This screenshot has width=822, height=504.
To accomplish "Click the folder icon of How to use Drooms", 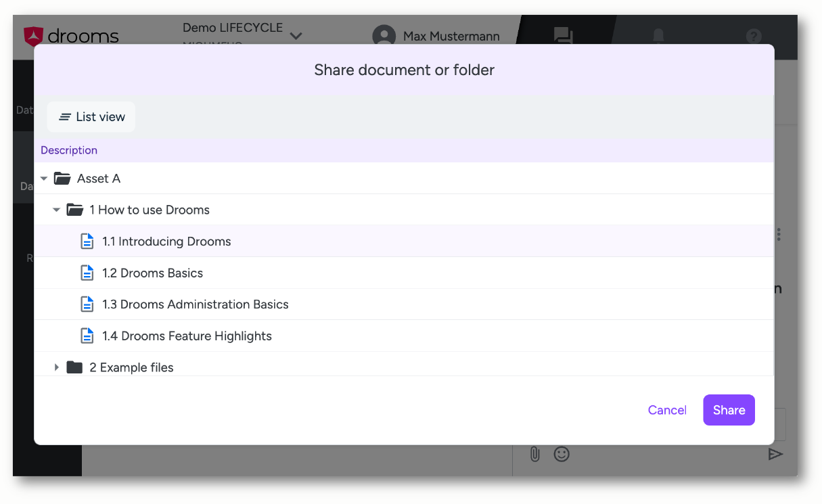I will click(74, 210).
